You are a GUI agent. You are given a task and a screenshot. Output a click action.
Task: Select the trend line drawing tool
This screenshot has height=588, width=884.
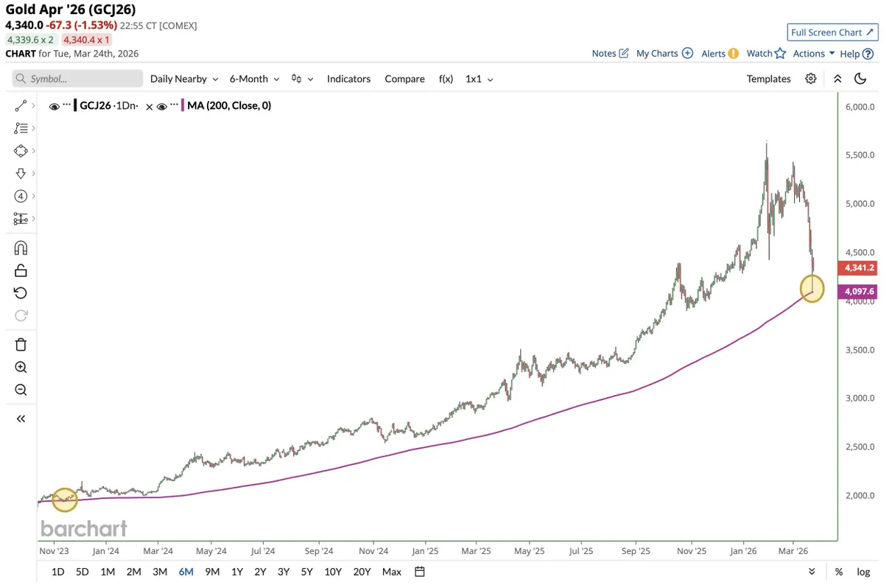21,106
